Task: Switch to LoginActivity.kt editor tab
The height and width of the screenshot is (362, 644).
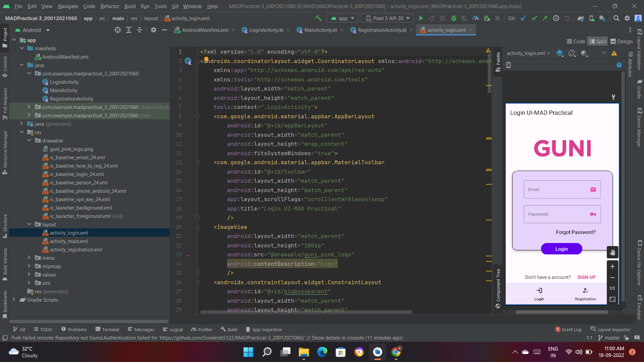Action: pos(266,30)
